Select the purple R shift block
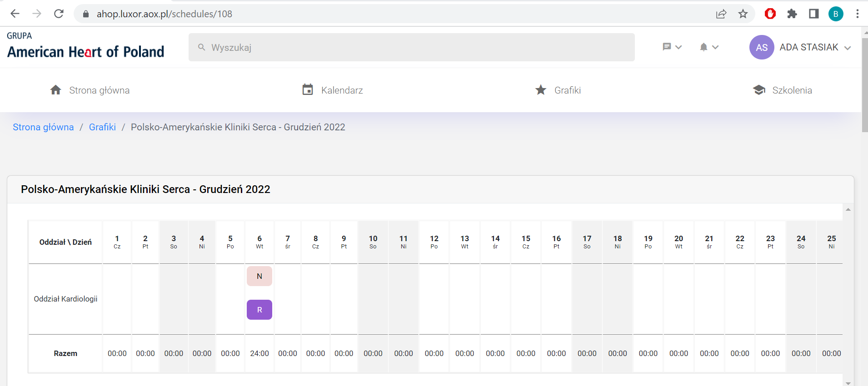Image resolution: width=868 pixels, height=386 pixels. pos(259,310)
